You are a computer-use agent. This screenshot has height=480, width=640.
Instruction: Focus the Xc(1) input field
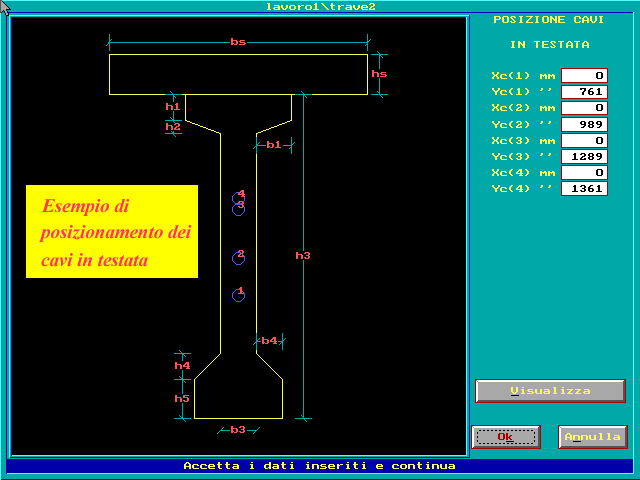pos(584,76)
